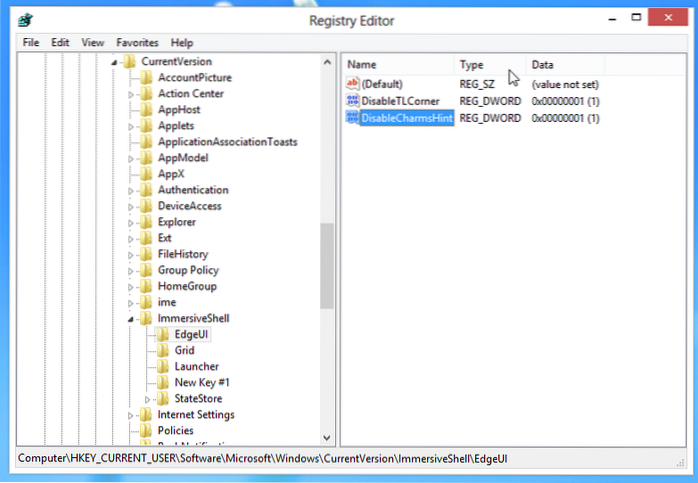The image size is (698, 483).
Task: Click the EdgeUI folder icon
Action: [x=163, y=334]
